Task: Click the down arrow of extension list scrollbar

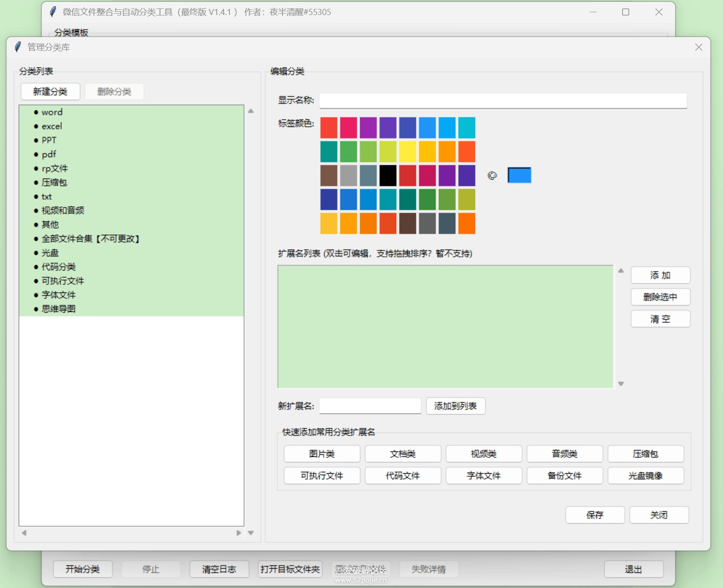Action: (621, 384)
